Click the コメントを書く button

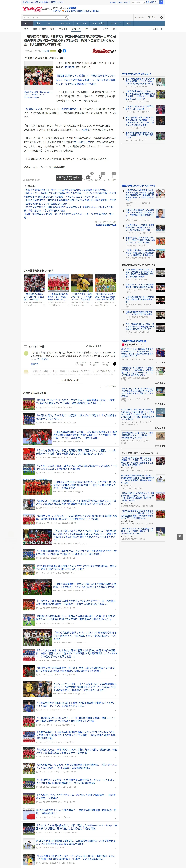(x=93, y=346)
